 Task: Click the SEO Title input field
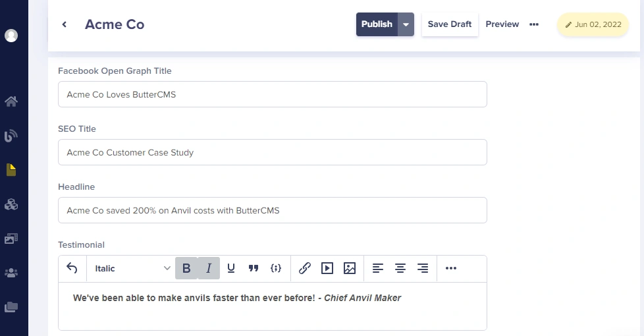[273, 152]
